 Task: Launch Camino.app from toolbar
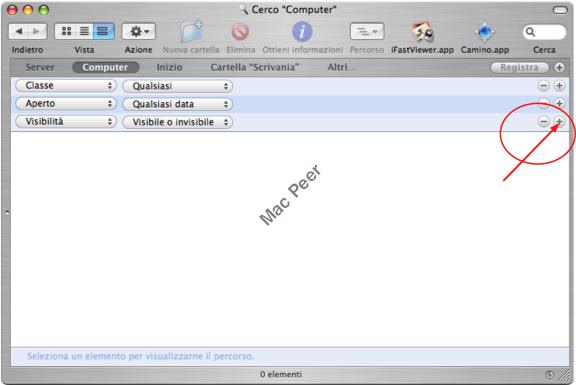485,32
